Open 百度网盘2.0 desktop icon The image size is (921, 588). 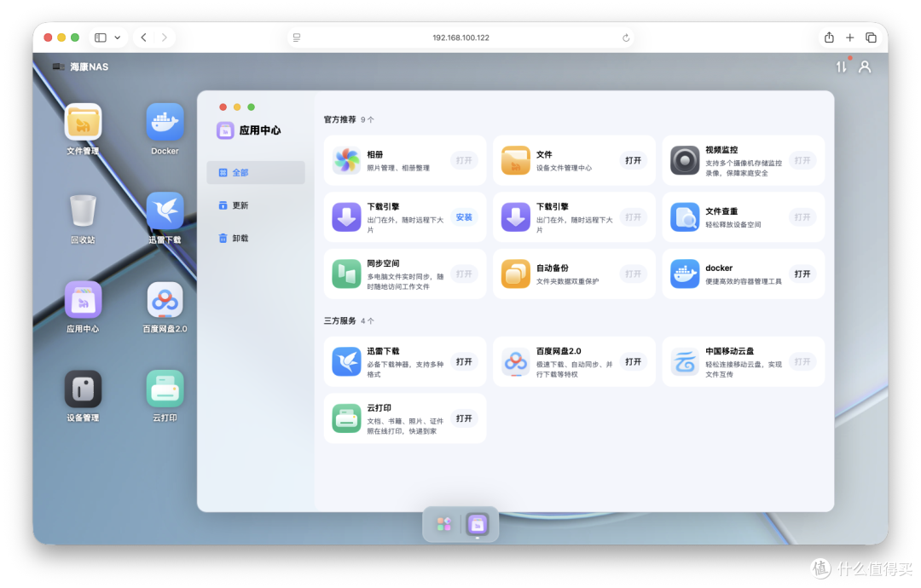(165, 300)
